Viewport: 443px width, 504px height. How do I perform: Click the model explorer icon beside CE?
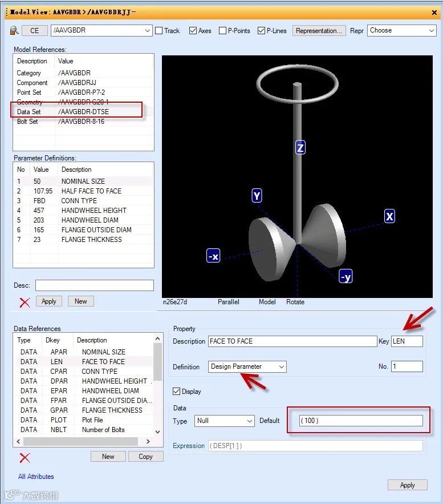(x=14, y=30)
